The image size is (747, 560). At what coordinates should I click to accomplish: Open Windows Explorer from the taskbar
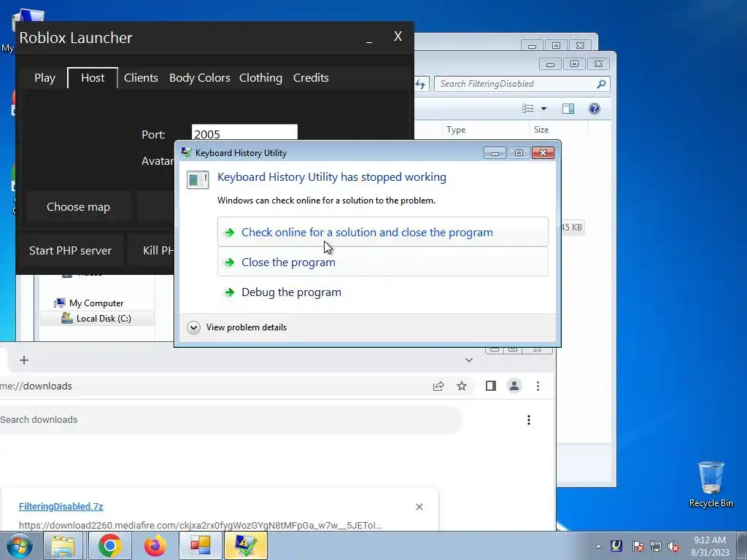(x=63, y=545)
